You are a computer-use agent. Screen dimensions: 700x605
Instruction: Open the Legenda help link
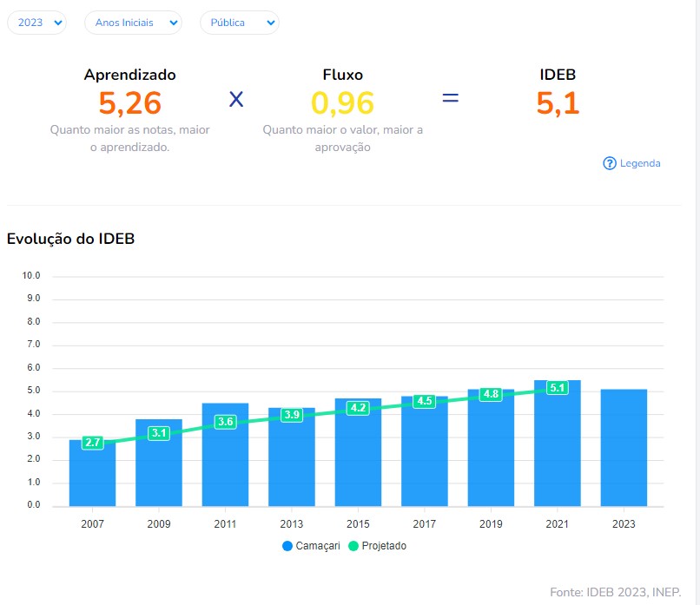pos(640,163)
